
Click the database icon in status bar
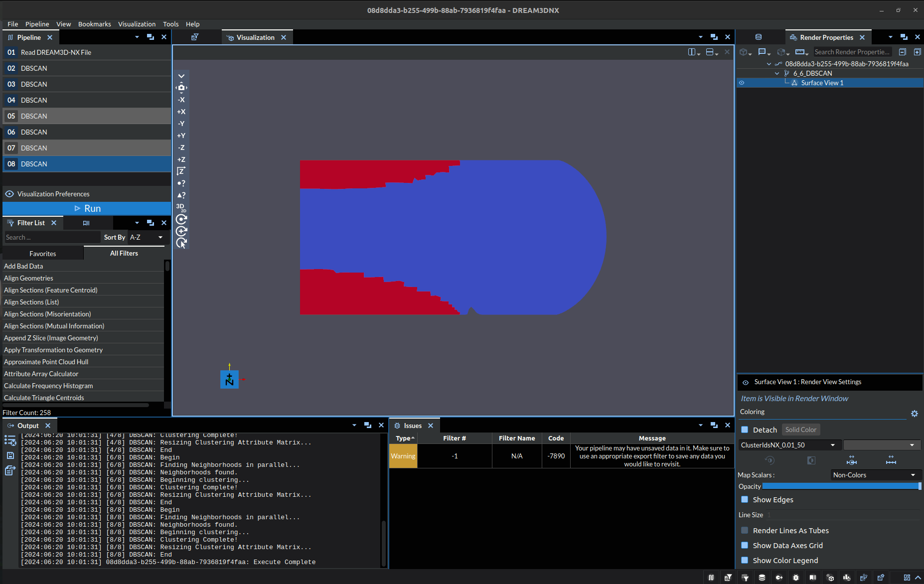pyautogui.click(x=762, y=578)
